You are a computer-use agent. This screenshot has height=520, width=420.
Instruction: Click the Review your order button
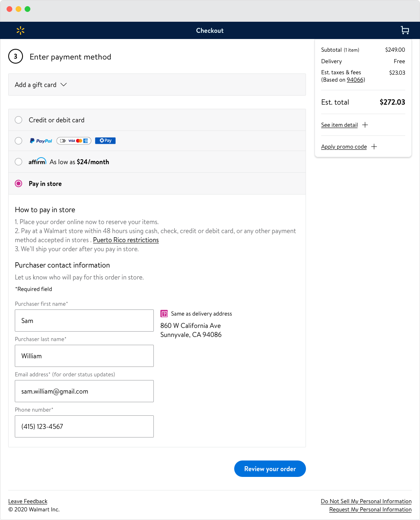[x=270, y=469]
